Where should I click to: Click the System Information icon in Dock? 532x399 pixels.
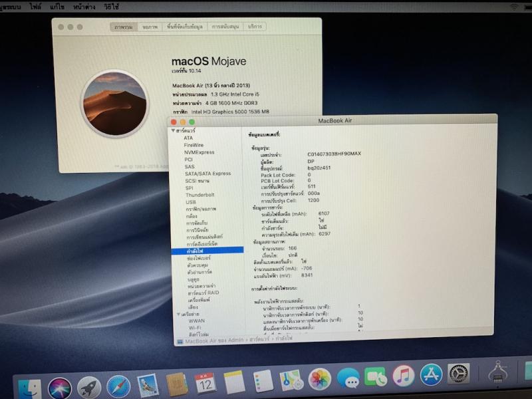(x=497, y=372)
